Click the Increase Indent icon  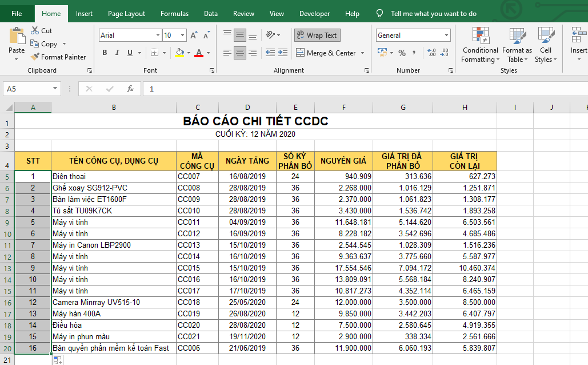point(283,53)
